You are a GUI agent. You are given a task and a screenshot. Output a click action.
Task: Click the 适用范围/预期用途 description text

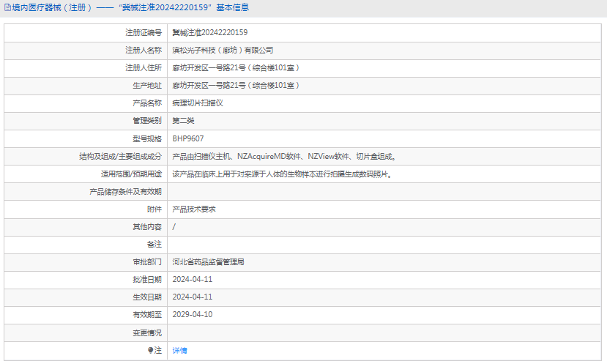click(283, 174)
